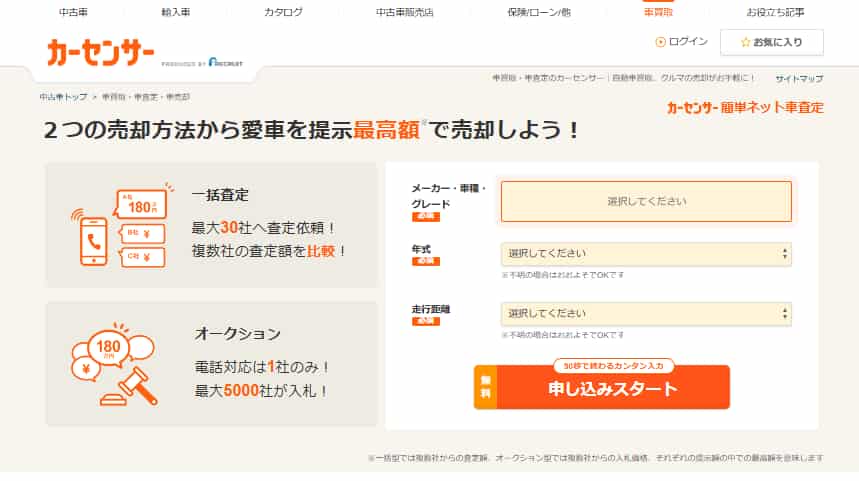Image resolution: width=859 pixels, height=481 pixels.
Task: Click the 中古車トップ breadcrumb link
Action: click(63, 97)
